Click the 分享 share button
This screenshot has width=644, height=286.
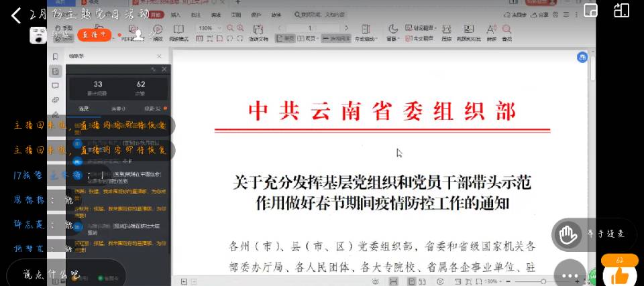point(541,15)
